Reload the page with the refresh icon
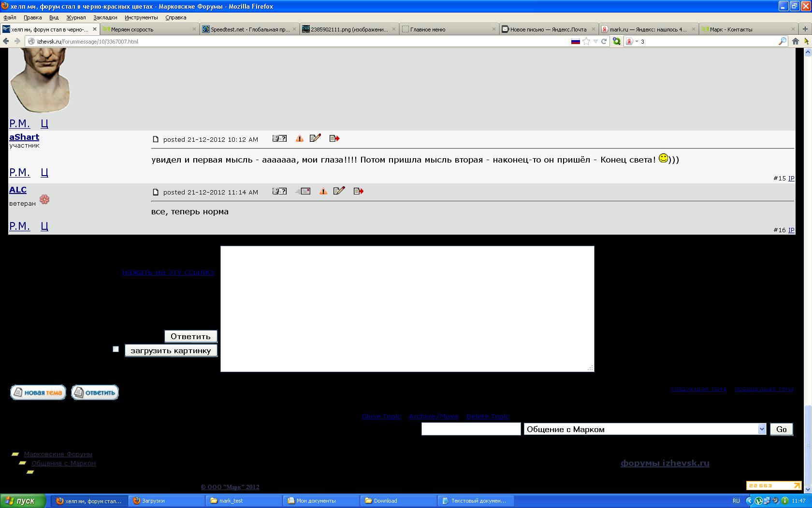The width and height of the screenshot is (812, 508). (x=604, y=42)
